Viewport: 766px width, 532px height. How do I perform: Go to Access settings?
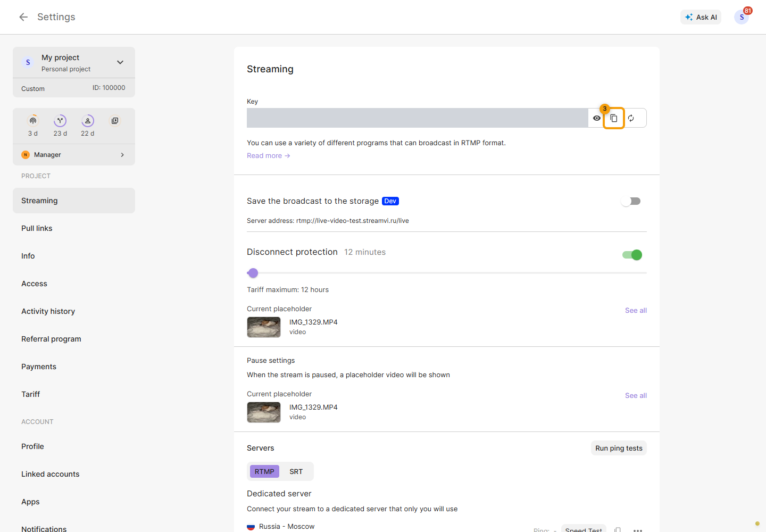pos(74,284)
